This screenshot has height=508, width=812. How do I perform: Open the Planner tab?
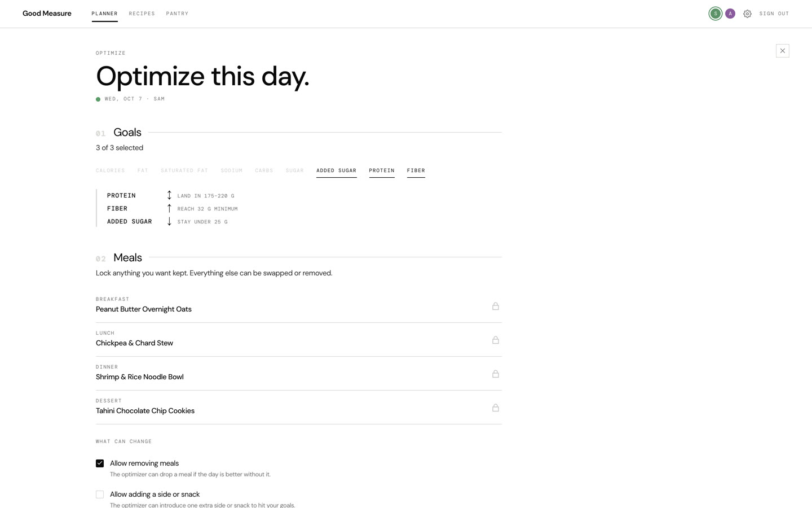[104, 14]
